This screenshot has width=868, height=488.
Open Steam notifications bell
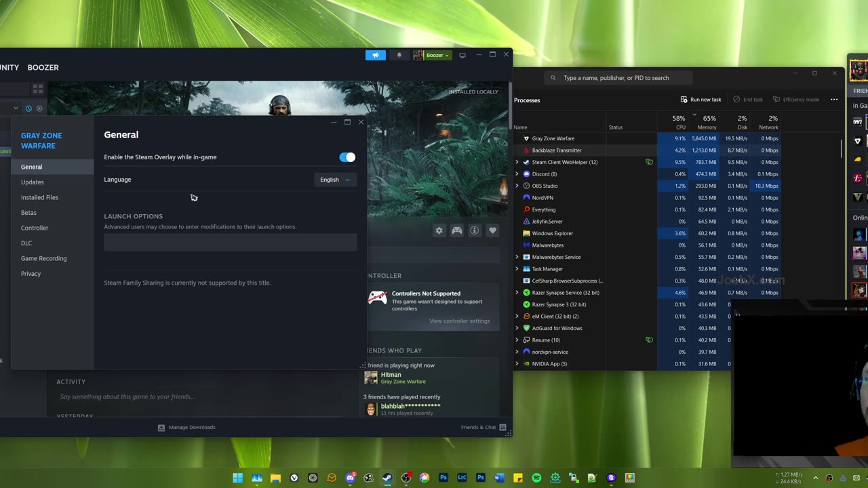[399, 55]
